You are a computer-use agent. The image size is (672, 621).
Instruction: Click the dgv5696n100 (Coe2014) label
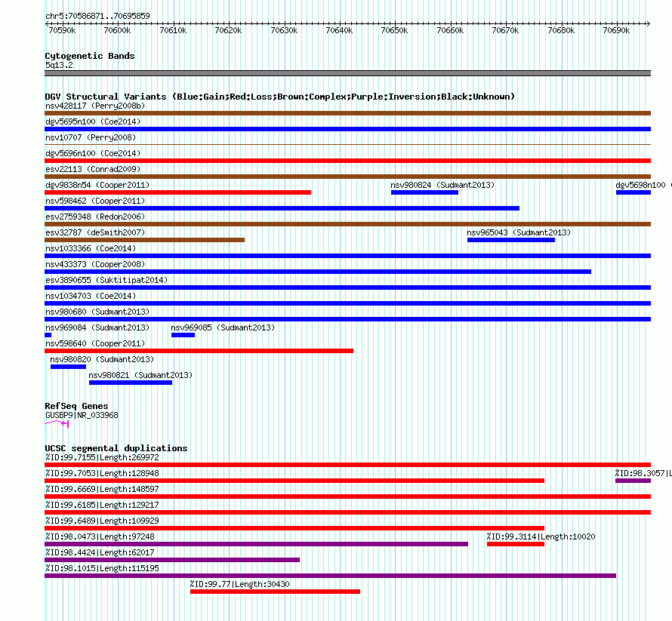[93, 153]
